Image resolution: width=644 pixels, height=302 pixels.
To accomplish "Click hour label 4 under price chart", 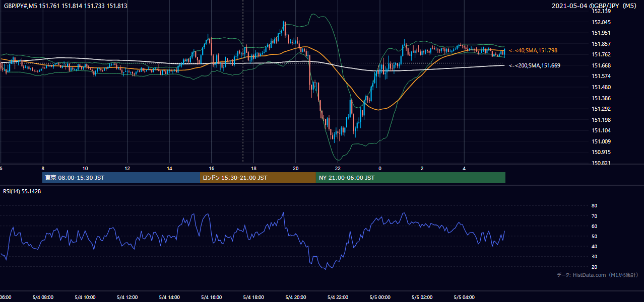I will [464, 168].
